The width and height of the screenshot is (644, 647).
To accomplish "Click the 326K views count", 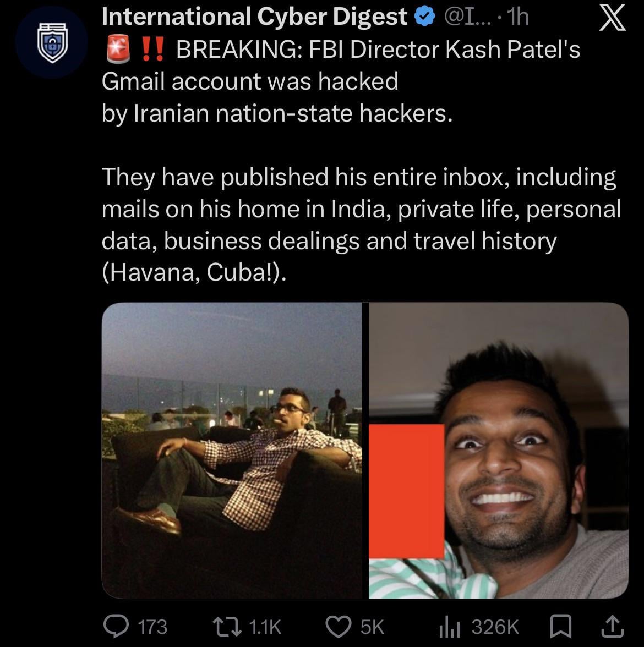I will point(495,627).
